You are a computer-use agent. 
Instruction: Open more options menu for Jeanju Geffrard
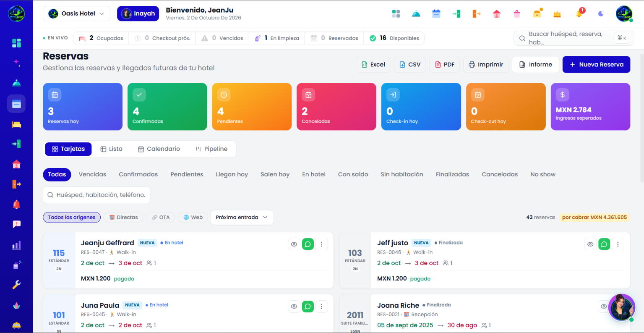pos(321,244)
